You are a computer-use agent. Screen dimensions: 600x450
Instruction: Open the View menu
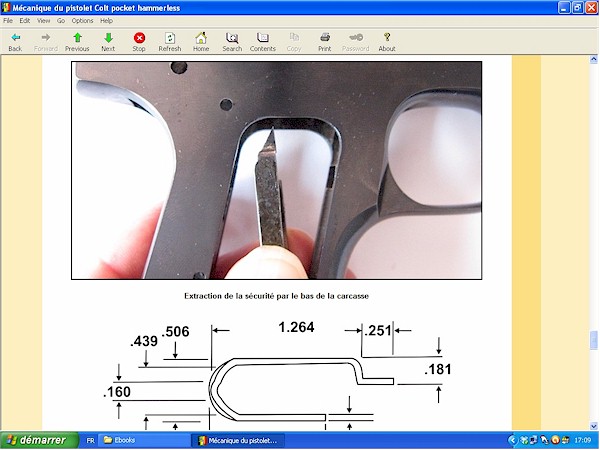click(x=43, y=20)
